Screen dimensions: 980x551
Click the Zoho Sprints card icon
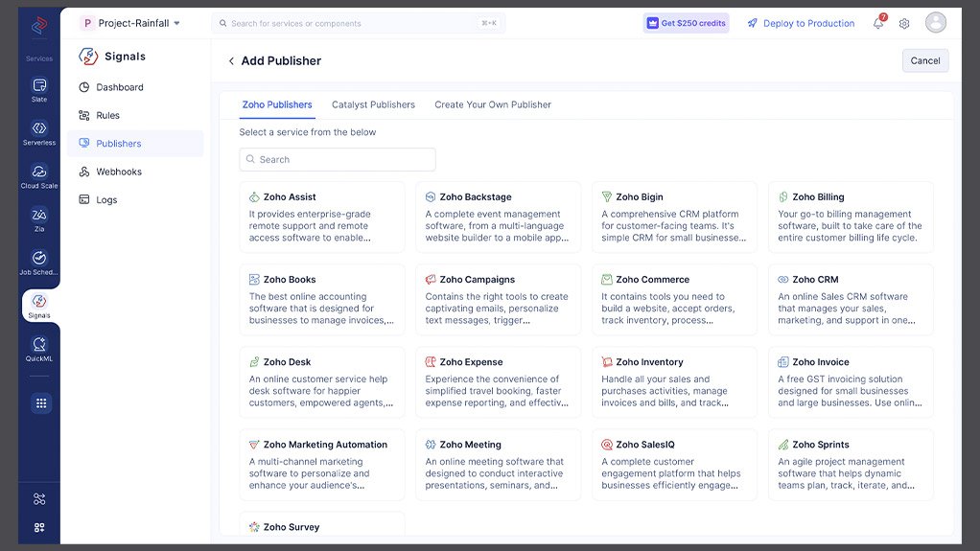pyautogui.click(x=783, y=445)
